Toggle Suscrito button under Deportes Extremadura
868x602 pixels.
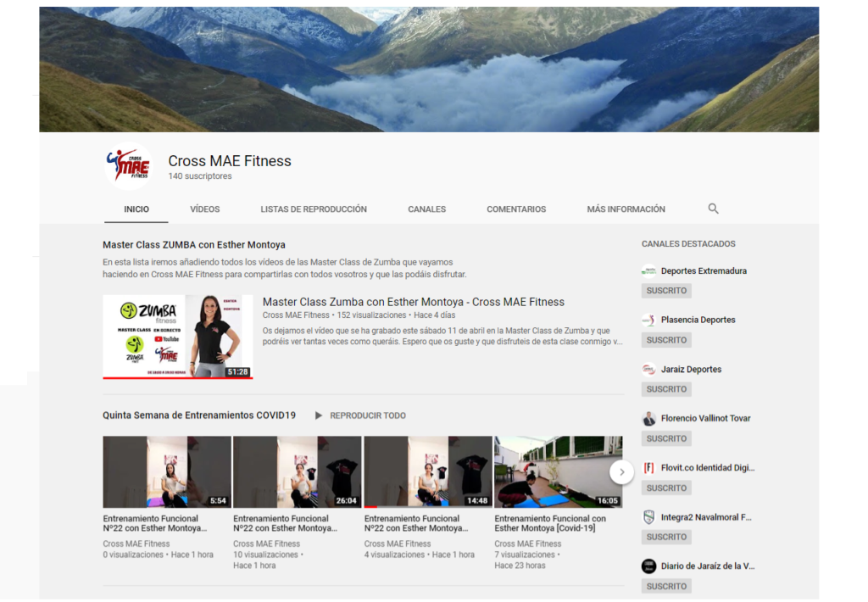pyautogui.click(x=666, y=291)
